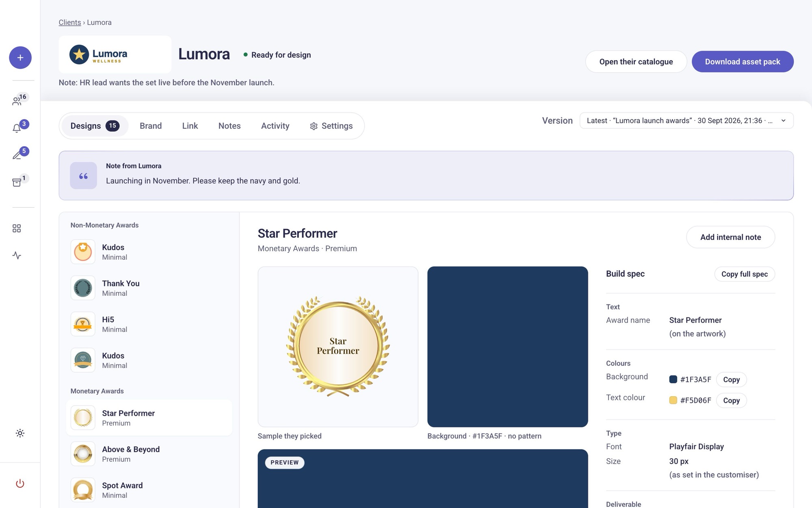Click the Star Performer sample thumbnail

338,347
